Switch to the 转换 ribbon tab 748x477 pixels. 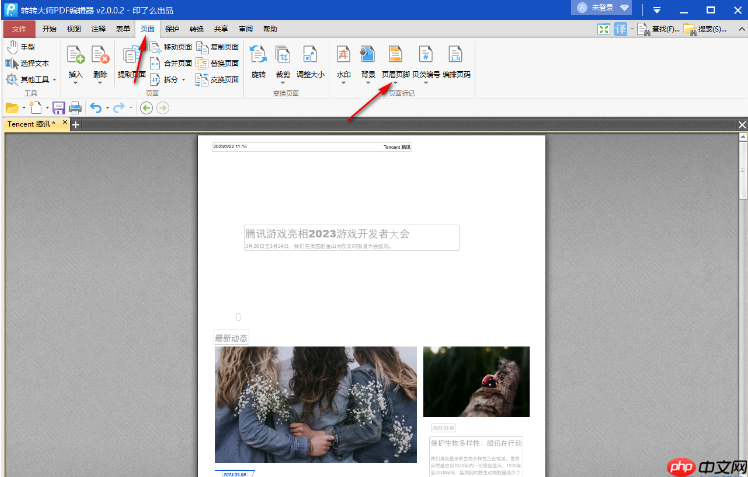(x=197, y=29)
